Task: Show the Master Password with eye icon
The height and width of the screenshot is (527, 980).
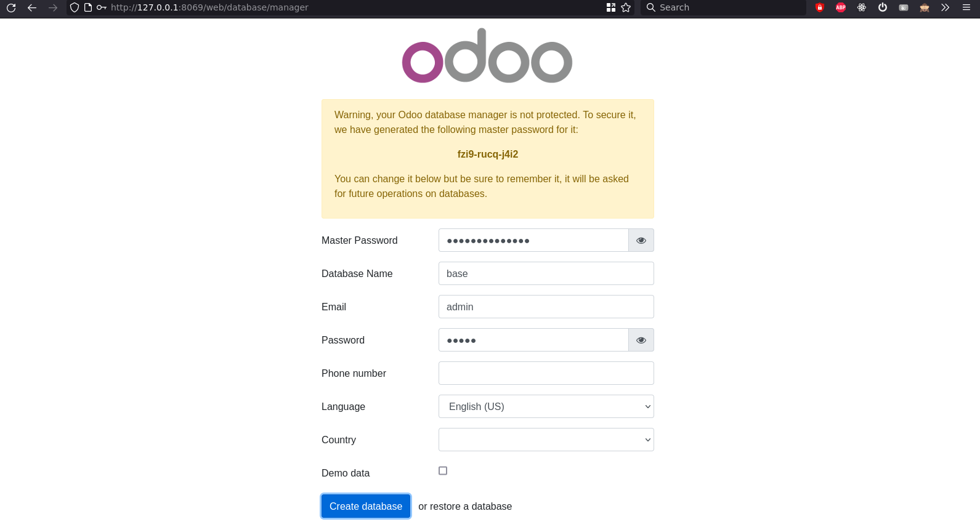Action: point(641,240)
